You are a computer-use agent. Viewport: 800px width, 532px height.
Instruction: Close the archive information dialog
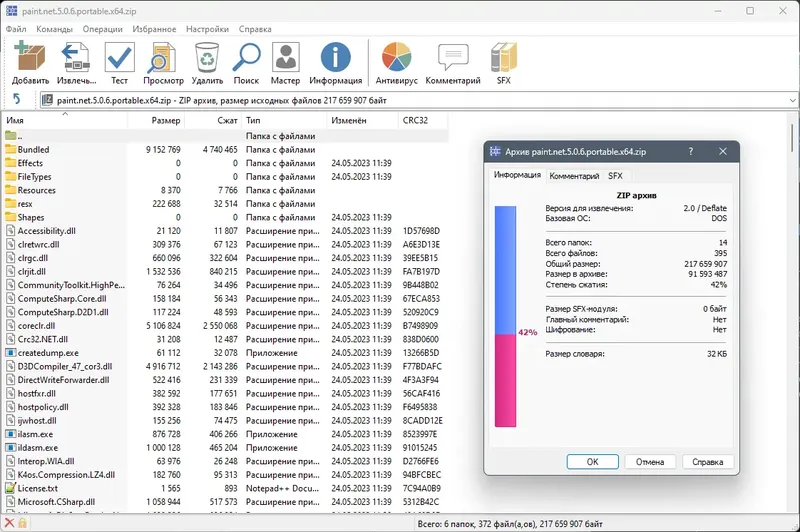pos(722,151)
